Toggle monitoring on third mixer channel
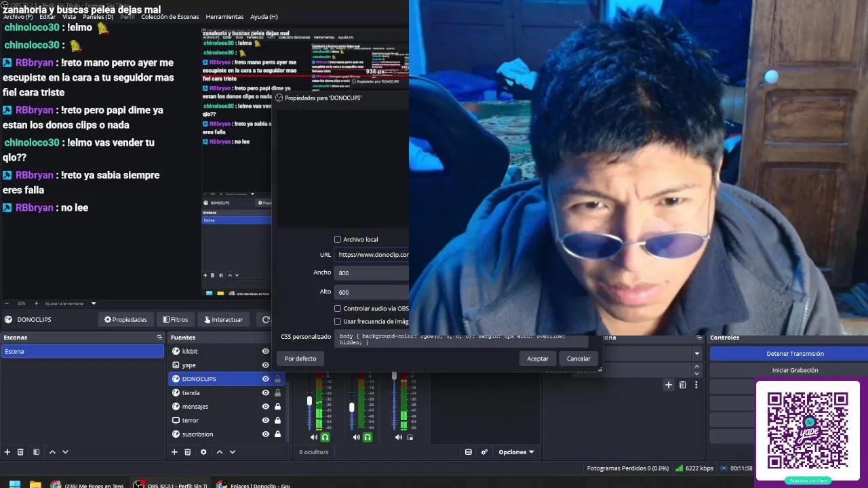The image size is (868, 488). pyautogui.click(x=410, y=437)
